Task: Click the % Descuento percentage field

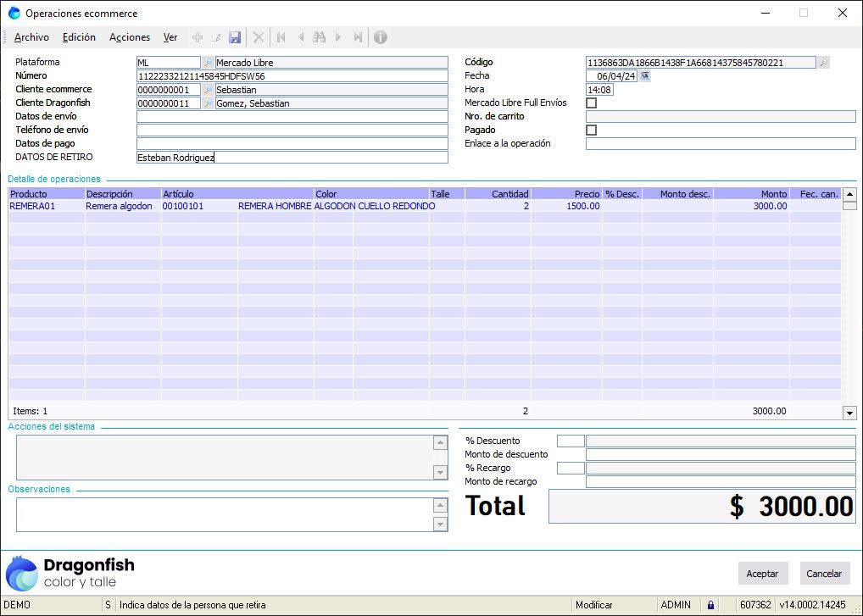Action: (x=571, y=441)
